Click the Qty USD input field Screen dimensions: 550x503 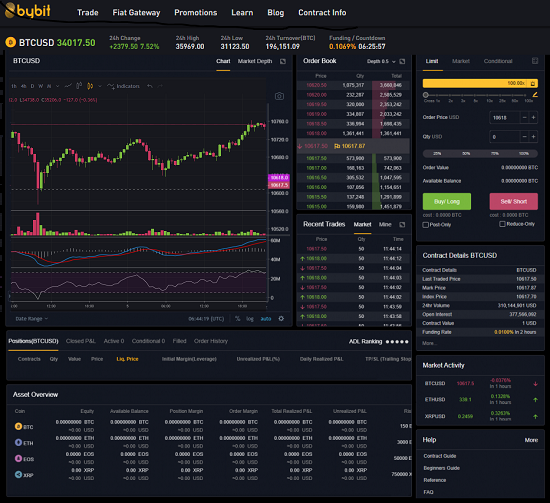point(504,137)
